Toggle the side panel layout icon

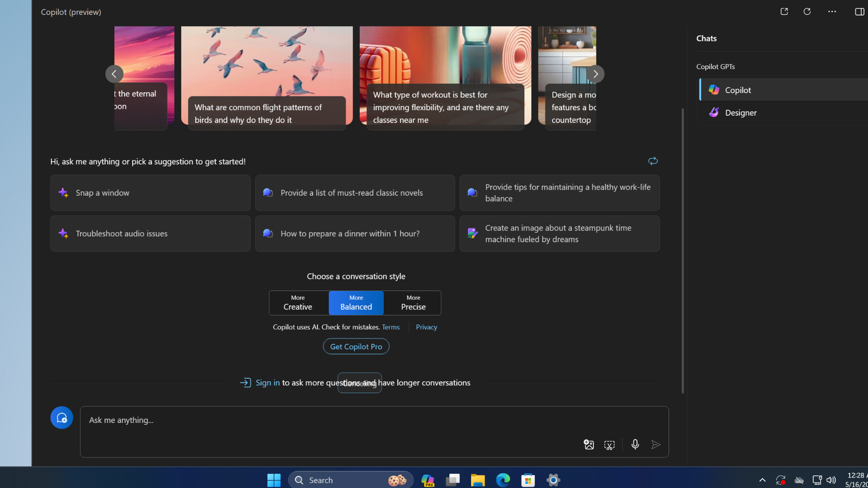coord(861,11)
